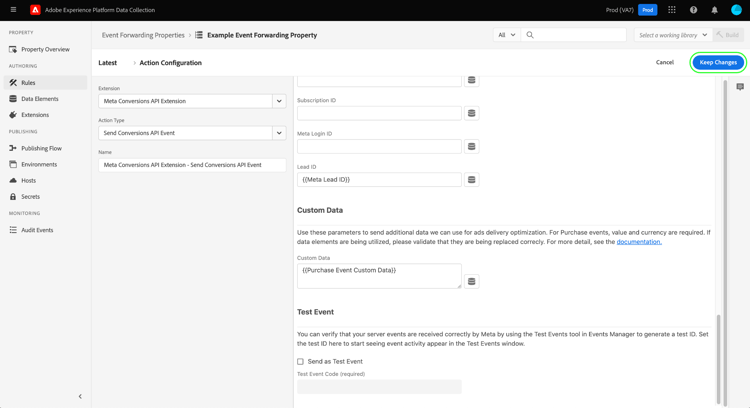Image resolution: width=750 pixels, height=408 pixels.
Task: Open the documentation link
Action: (639, 242)
